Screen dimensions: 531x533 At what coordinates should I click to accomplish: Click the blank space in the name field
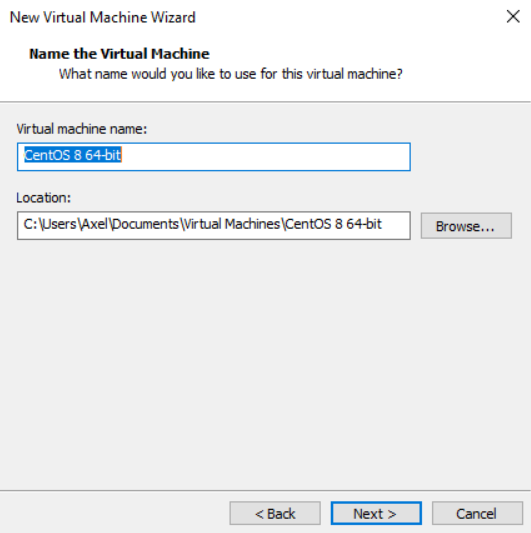265,157
